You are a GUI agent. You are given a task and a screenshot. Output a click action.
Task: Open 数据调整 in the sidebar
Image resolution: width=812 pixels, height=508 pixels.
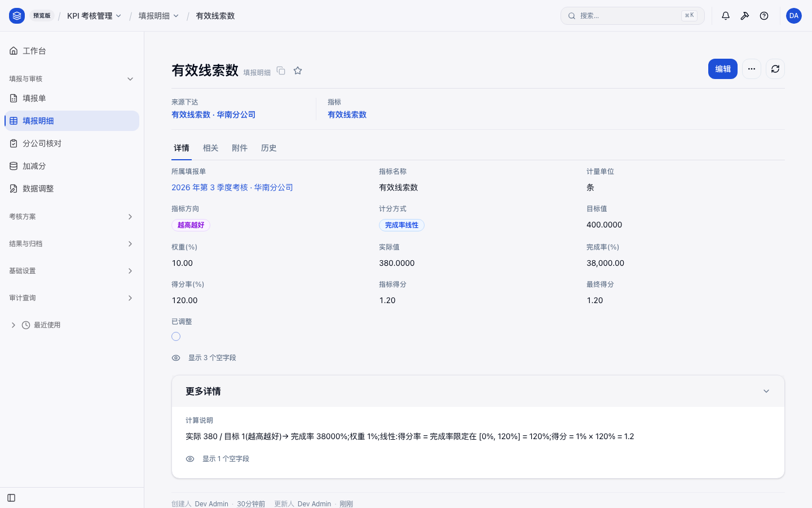[x=72, y=189]
